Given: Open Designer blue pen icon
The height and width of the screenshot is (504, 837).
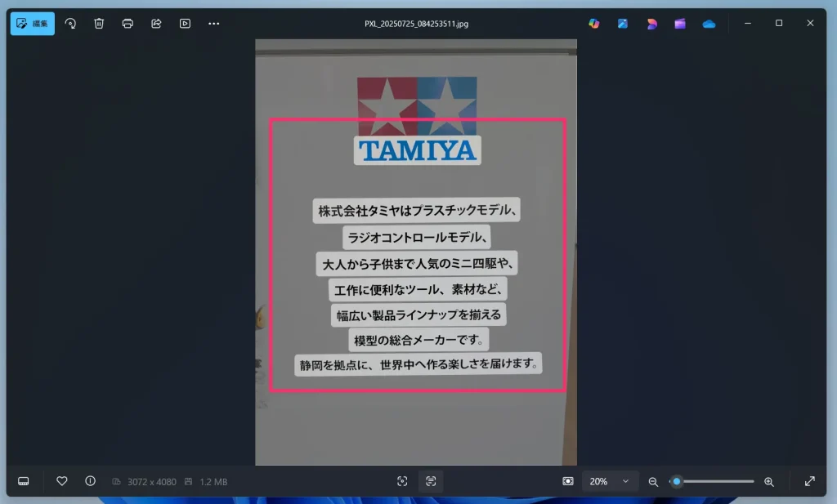Looking at the screenshot, I should (x=622, y=24).
